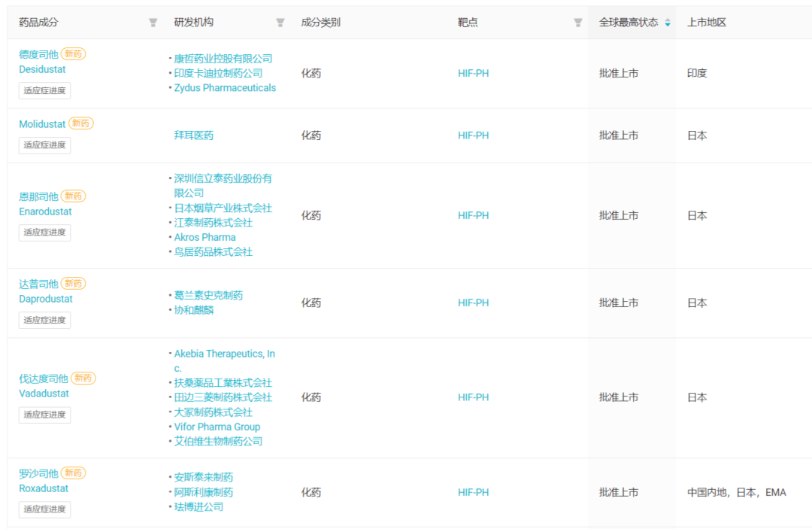
Task: Open HIF-PH target link in Enarodustat row
Action: click(474, 215)
